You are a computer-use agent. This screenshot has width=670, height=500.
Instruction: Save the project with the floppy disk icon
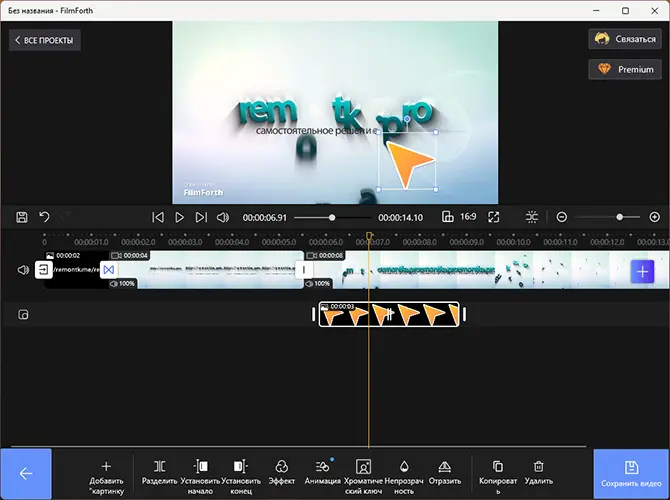click(x=22, y=217)
